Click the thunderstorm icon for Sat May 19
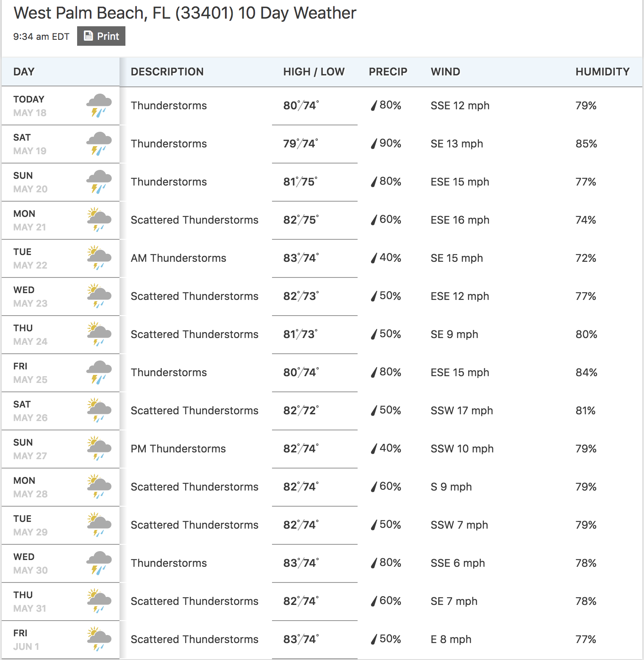 99,144
